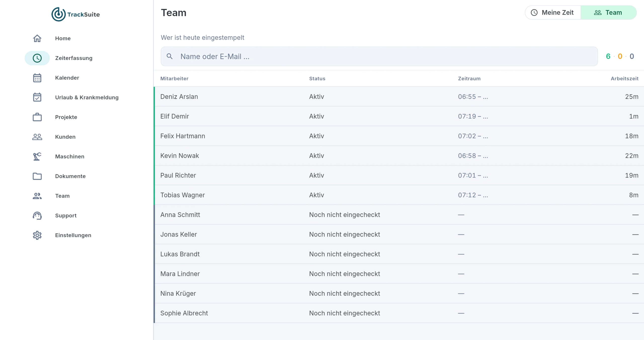Viewport: 644px width, 340px height.
Task: Open the Team group icon in sidebar
Action: (x=37, y=196)
